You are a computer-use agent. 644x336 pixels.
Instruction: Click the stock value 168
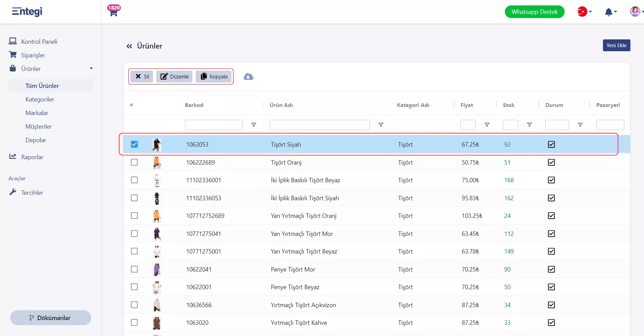pos(509,180)
